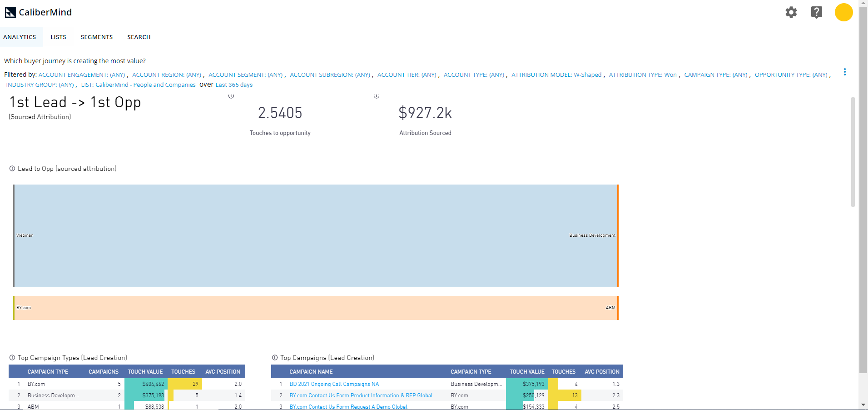Click the Webinar node label
The height and width of the screenshot is (410, 868).
pyautogui.click(x=25, y=235)
